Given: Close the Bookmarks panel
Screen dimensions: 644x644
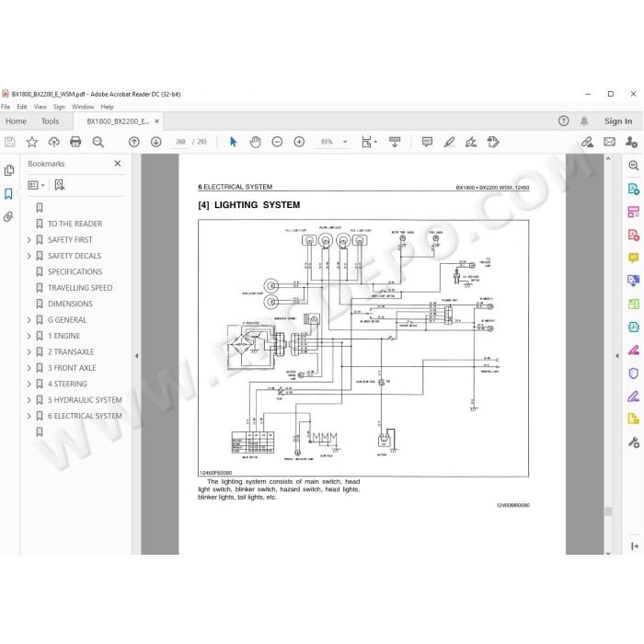Looking at the screenshot, I should click(118, 164).
